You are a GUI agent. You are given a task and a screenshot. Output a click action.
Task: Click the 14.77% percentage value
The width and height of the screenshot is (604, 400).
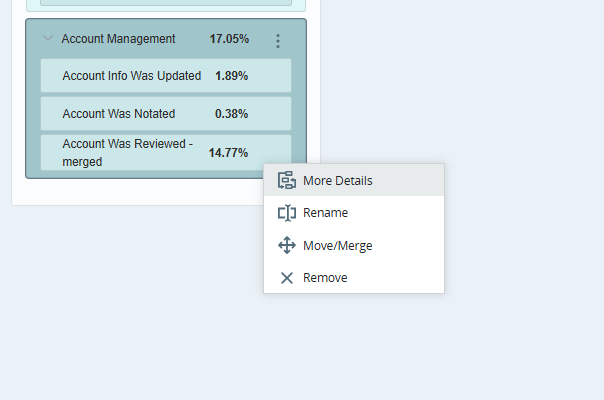[x=228, y=153]
